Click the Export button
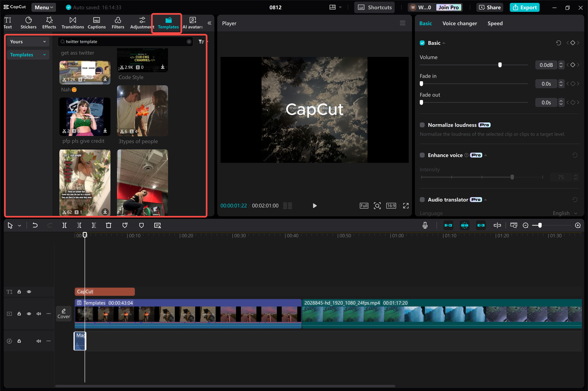588x391 pixels. [524, 7]
